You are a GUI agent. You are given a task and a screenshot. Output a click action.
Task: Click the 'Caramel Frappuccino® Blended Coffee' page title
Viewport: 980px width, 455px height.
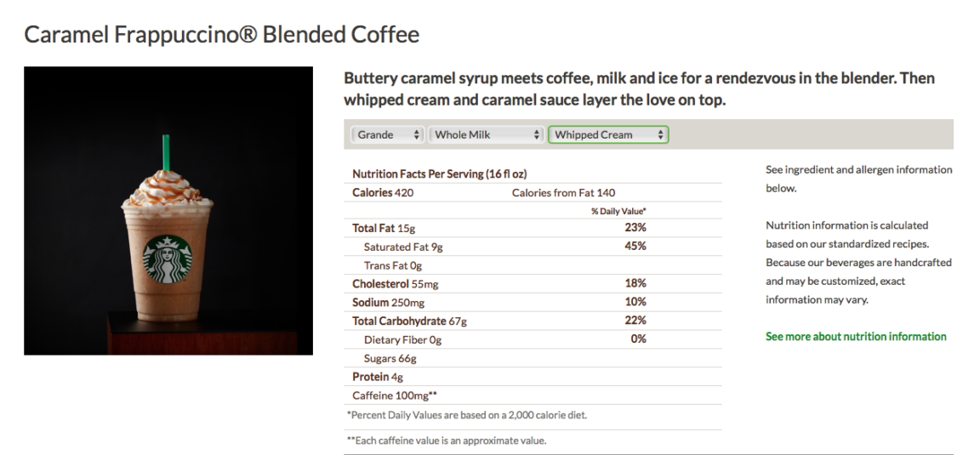tap(222, 35)
